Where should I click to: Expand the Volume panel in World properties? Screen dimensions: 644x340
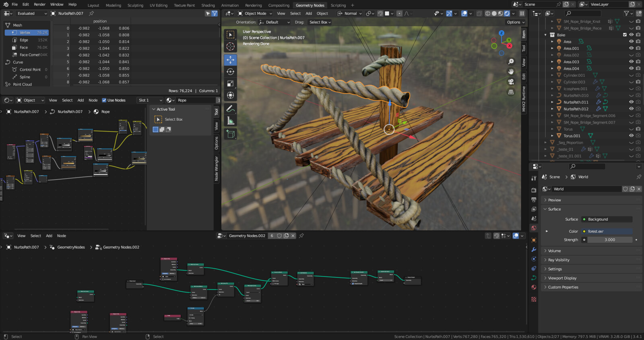pos(591,251)
